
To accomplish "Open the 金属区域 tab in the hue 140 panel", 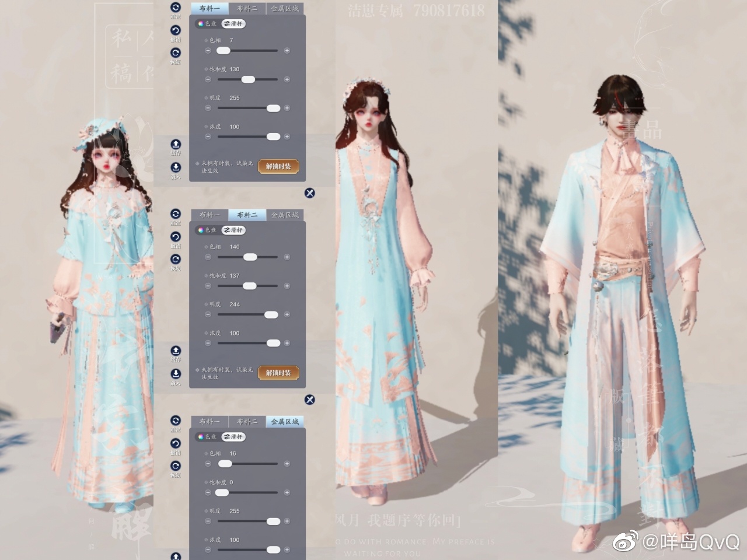I will click(x=284, y=215).
